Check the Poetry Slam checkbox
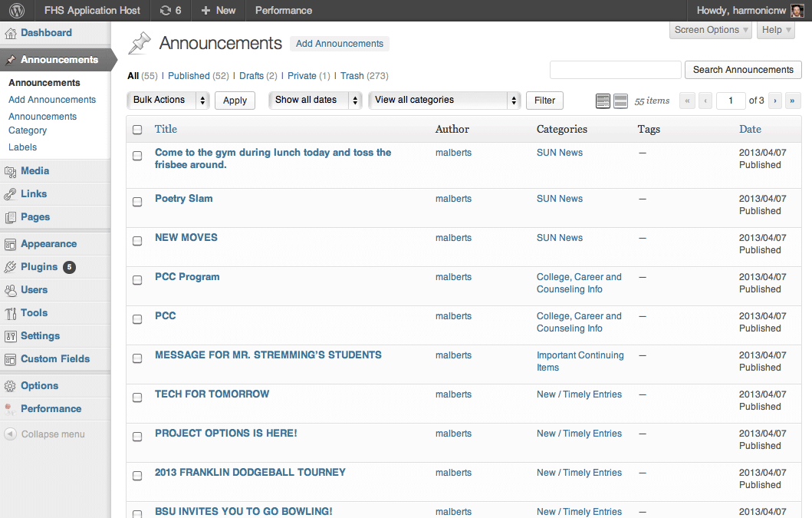Image resolution: width=812 pixels, height=518 pixels. pos(137,202)
